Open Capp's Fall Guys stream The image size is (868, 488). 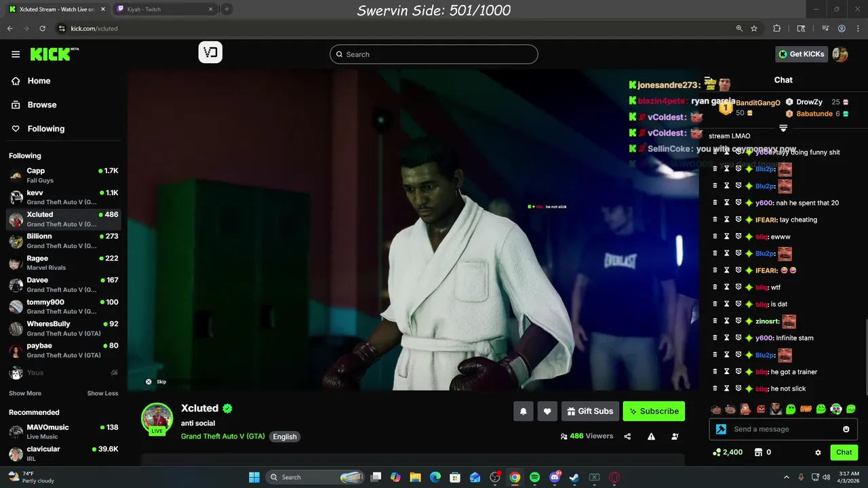[63, 176]
